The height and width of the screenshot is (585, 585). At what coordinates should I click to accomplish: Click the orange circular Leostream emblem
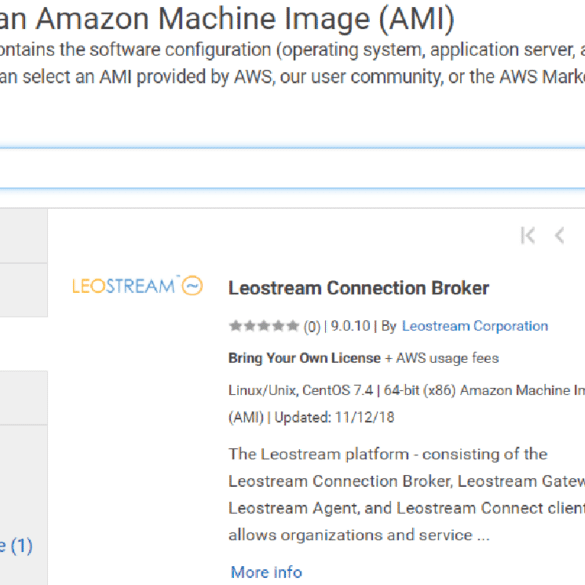coord(193,286)
